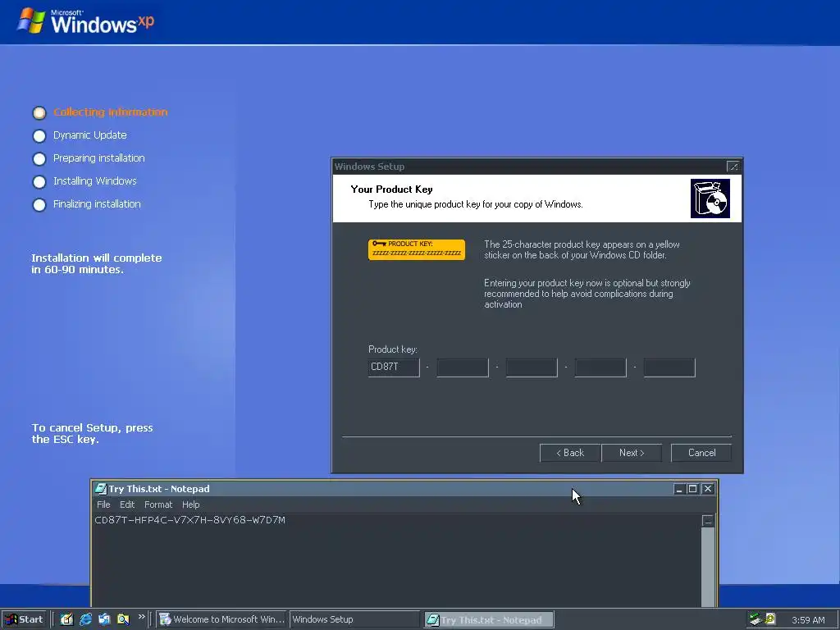This screenshot has width=840, height=630.
Task: Click the Windows Setup title bar corner button
Action: tap(733, 167)
